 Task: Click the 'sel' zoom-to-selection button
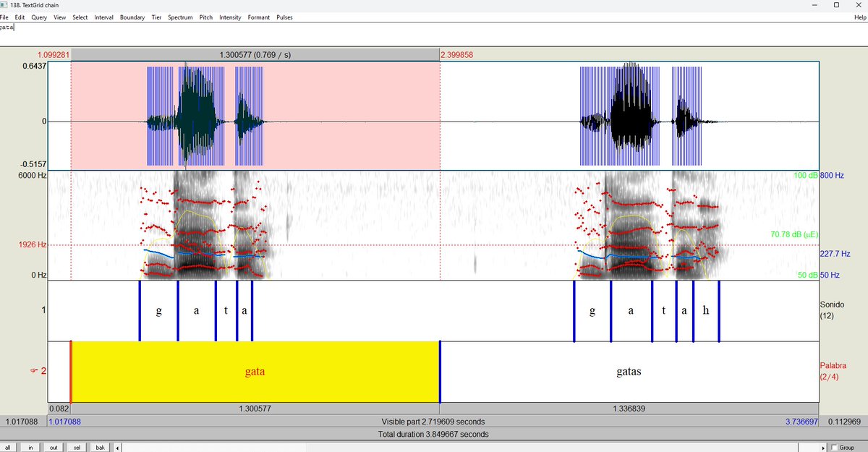point(76,447)
